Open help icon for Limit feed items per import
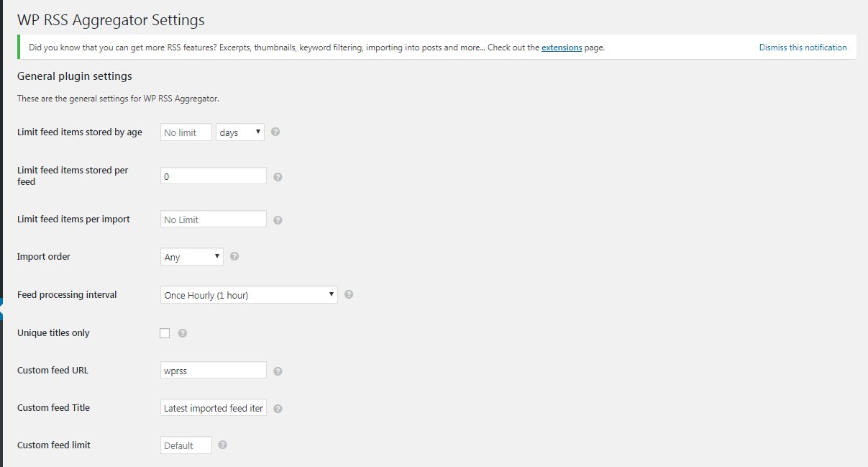868x467 pixels. coord(278,220)
